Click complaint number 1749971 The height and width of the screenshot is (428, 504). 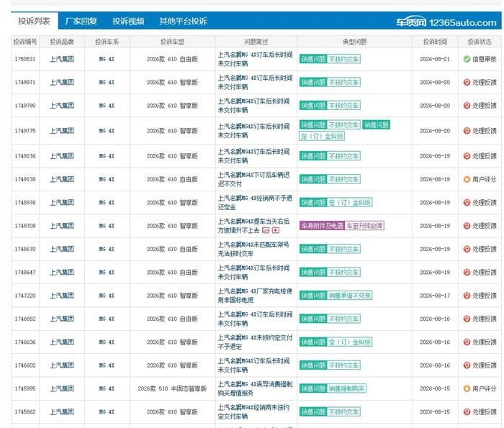click(25, 83)
